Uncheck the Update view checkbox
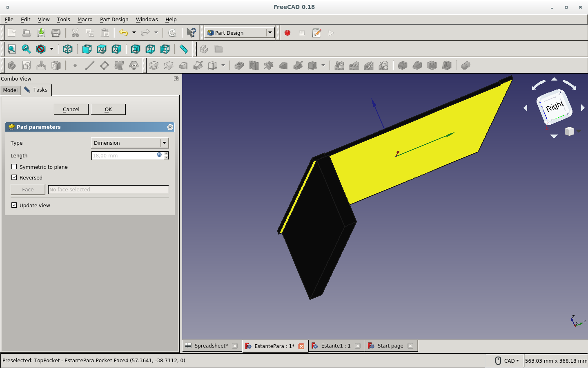The width and height of the screenshot is (588, 368). (x=14, y=205)
